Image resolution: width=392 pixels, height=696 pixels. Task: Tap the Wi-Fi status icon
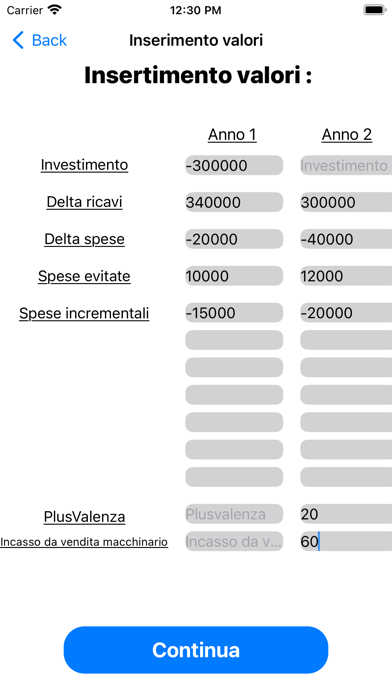point(55,10)
